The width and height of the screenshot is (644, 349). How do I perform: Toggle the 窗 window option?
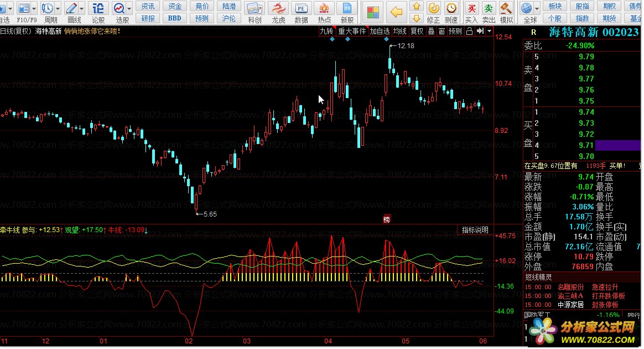[x=442, y=31]
